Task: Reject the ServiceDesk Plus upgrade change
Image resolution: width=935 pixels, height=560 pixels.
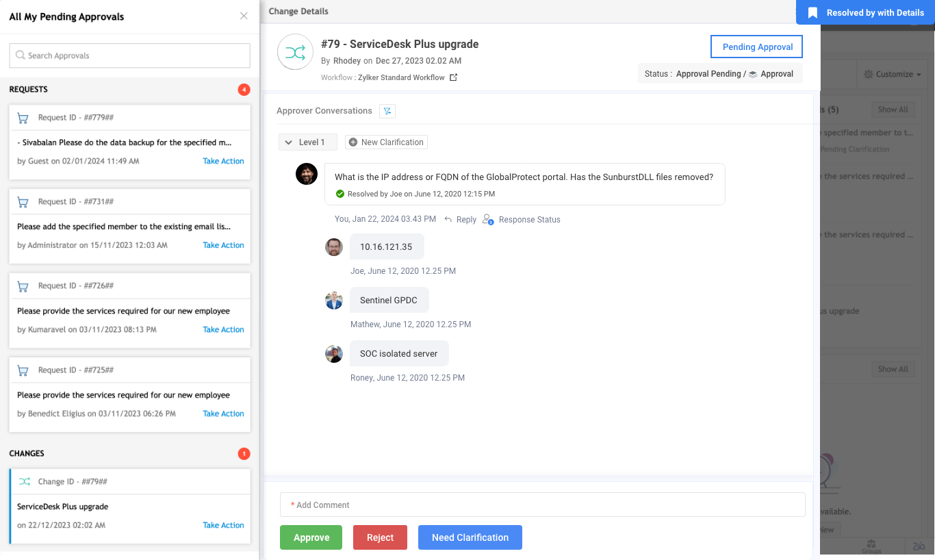Action: coord(380,537)
